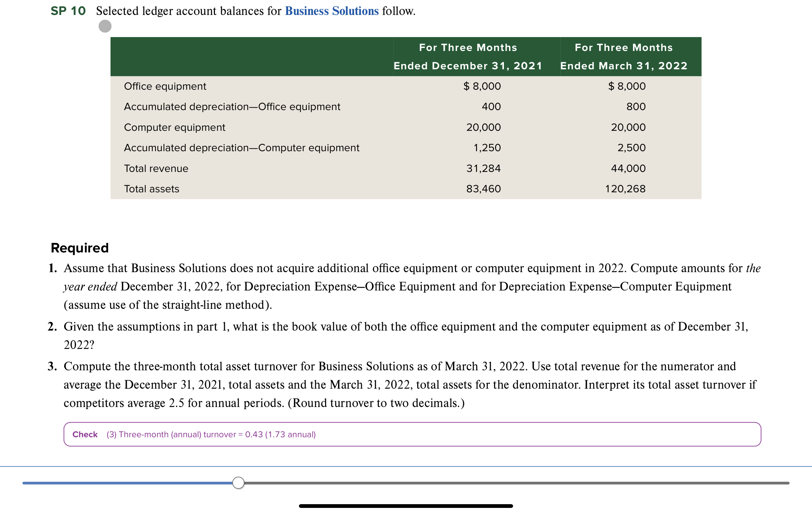
Task: Click Accumulated depreciation—Computer equipment label
Action: pos(241,148)
